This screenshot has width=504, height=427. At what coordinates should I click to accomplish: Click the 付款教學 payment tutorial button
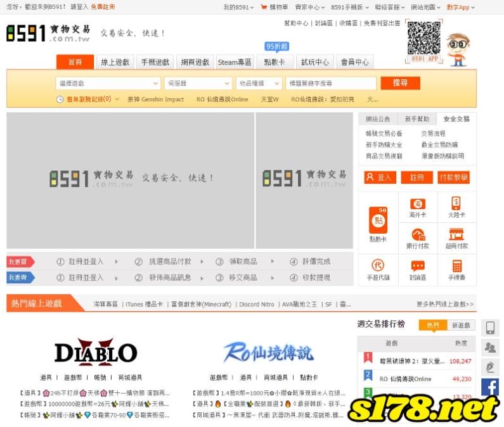click(453, 177)
